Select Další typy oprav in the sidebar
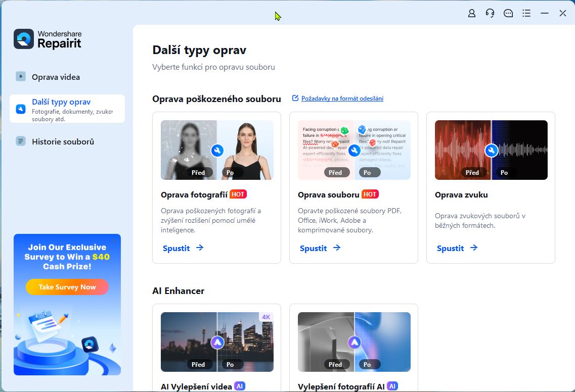The width and height of the screenshot is (575, 392). [x=62, y=102]
